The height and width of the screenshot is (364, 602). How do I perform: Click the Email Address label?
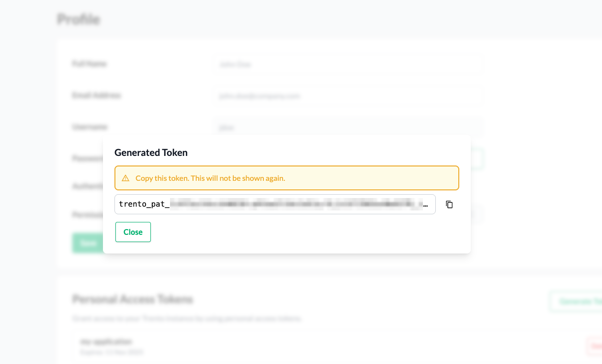[96, 95]
